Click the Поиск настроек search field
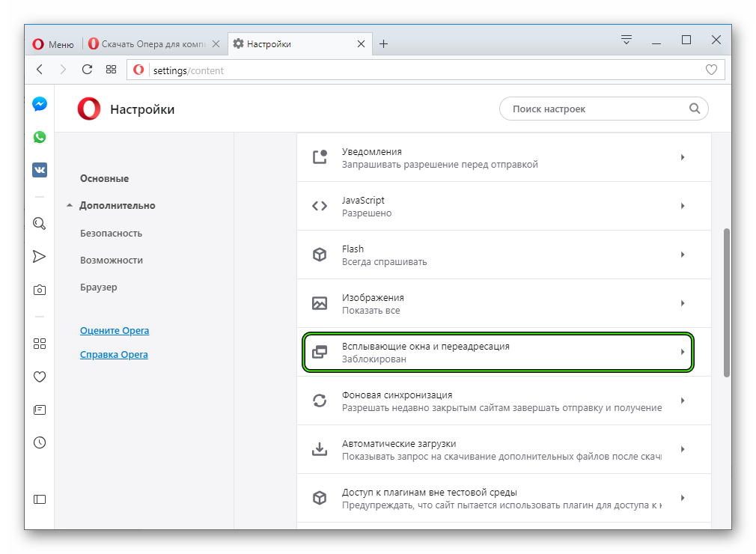The width and height of the screenshot is (756, 554). click(x=603, y=109)
